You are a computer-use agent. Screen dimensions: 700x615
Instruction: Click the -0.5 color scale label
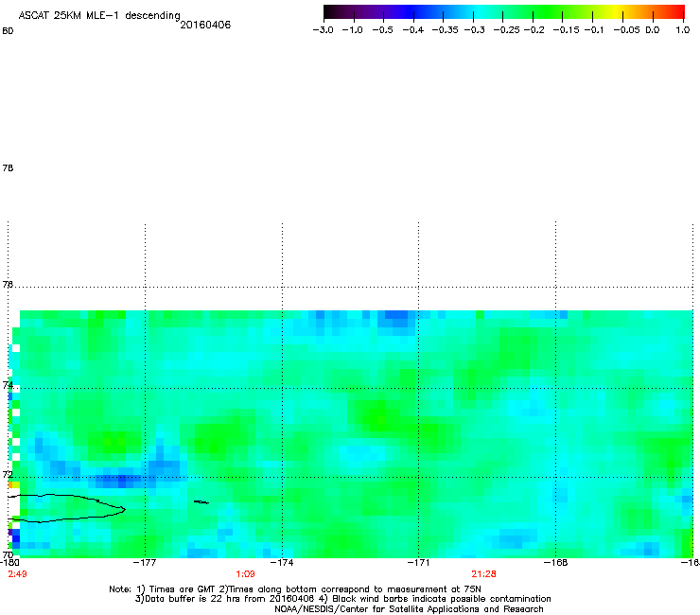pyautogui.click(x=382, y=30)
